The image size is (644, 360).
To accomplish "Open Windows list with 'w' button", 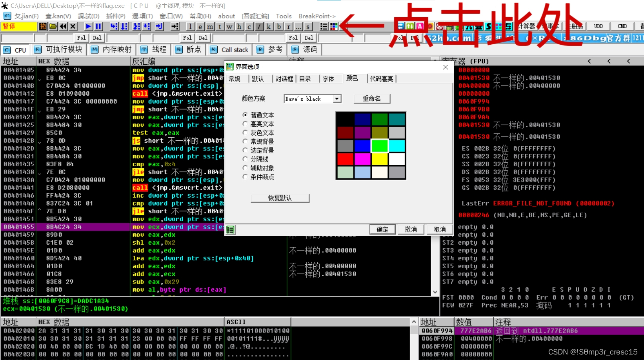I will (229, 26).
